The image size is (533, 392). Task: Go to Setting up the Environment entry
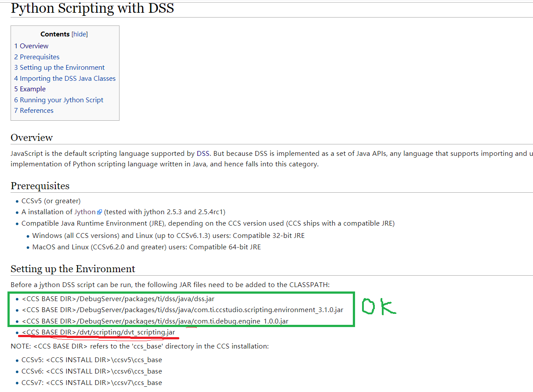coord(59,68)
